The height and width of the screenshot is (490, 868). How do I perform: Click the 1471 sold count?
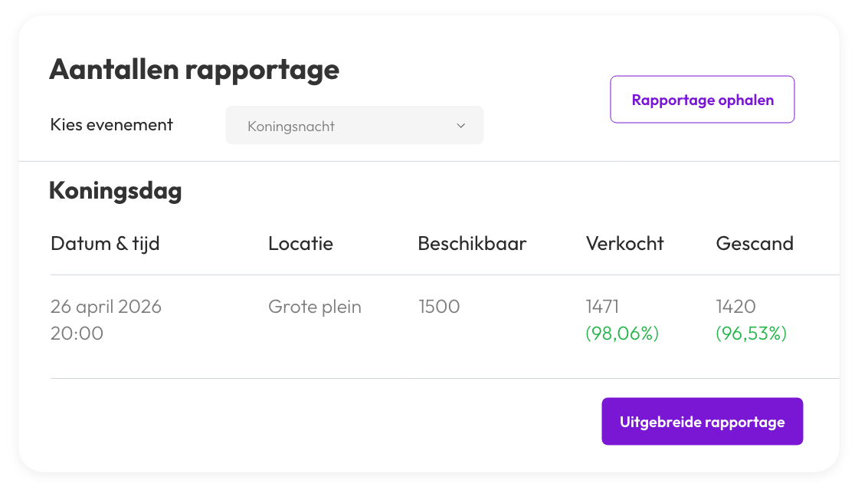coord(602,307)
